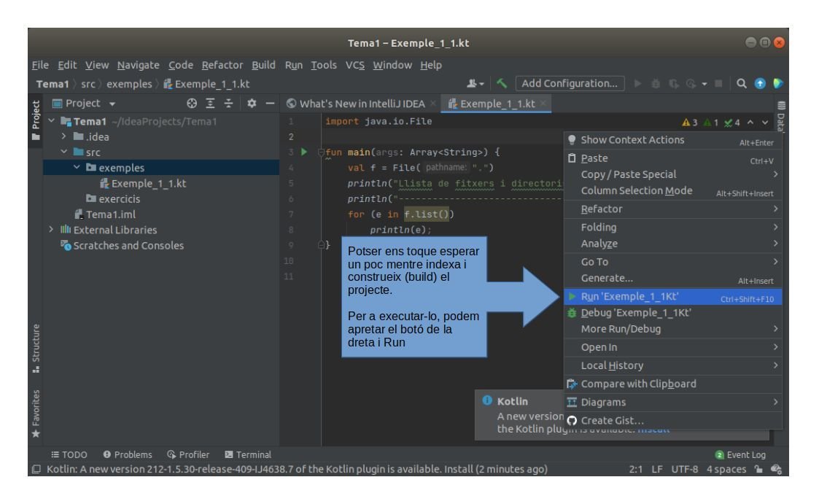Open the VCS menu
The width and height of the screenshot is (819, 504).
[x=354, y=65]
